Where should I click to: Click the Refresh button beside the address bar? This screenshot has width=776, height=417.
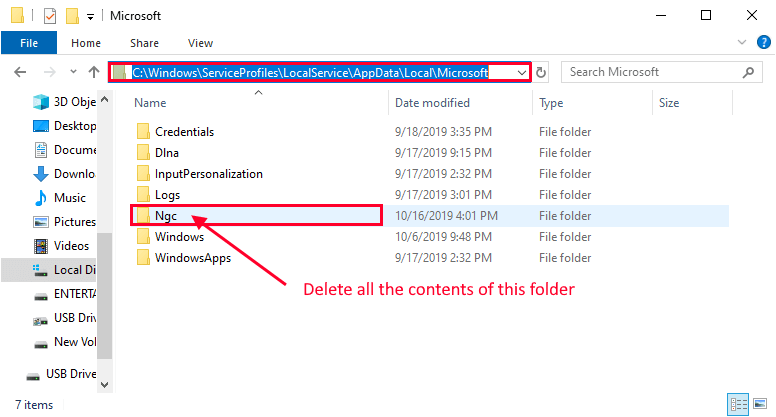542,72
